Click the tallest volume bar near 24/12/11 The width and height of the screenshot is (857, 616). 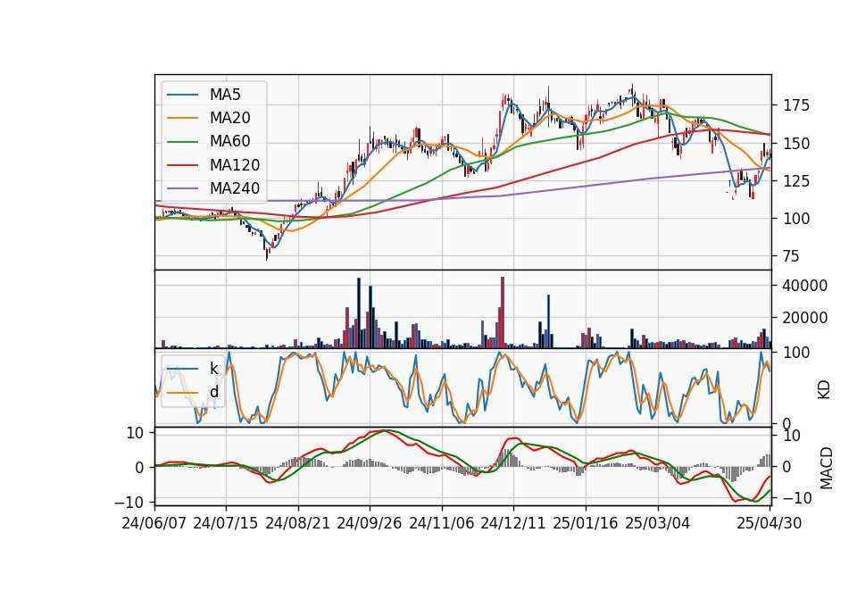coord(503,312)
